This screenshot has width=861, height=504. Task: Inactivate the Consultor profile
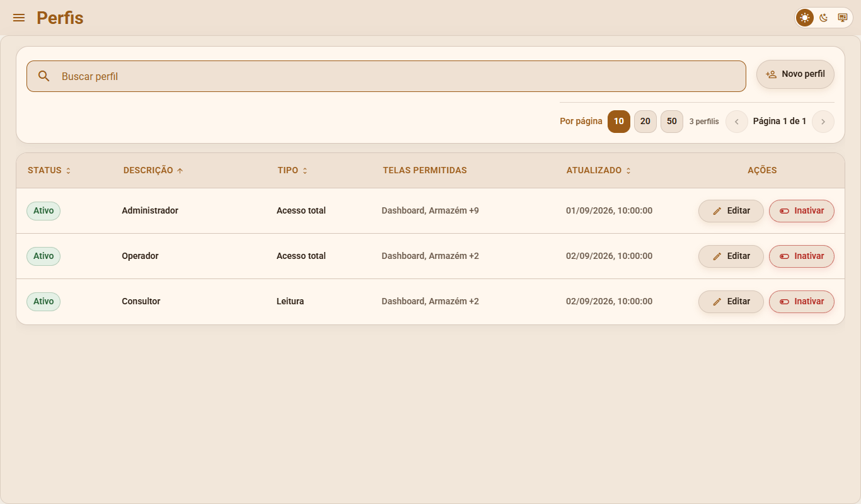point(802,302)
